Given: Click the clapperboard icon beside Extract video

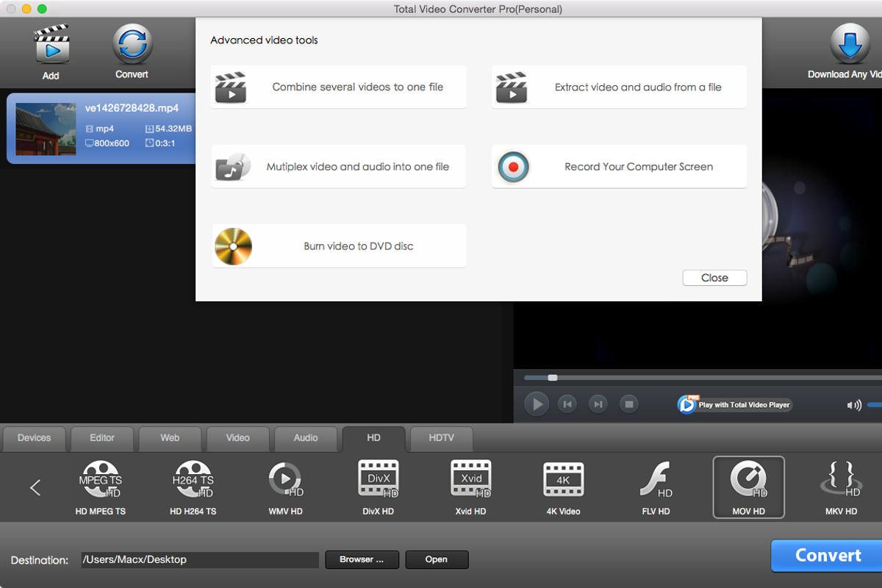Looking at the screenshot, I should coord(512,87).
